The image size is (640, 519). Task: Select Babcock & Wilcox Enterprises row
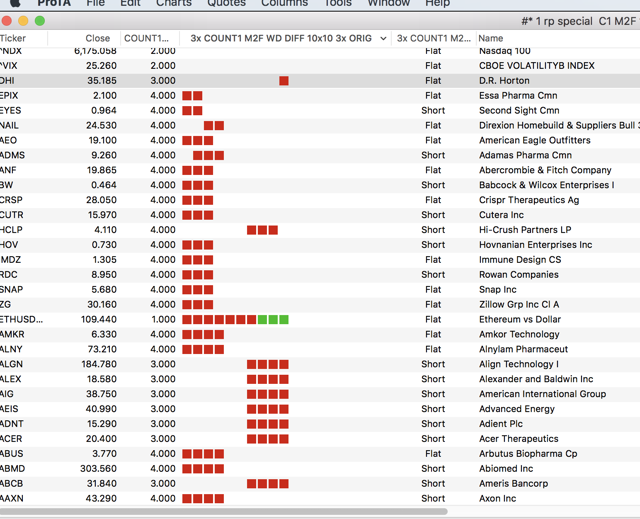click(x=547, y=185)
